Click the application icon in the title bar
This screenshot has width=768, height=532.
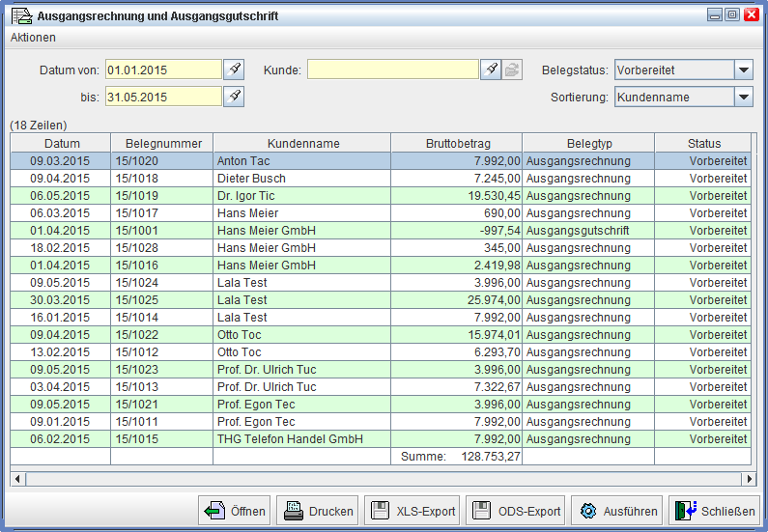tap(19, 15)
